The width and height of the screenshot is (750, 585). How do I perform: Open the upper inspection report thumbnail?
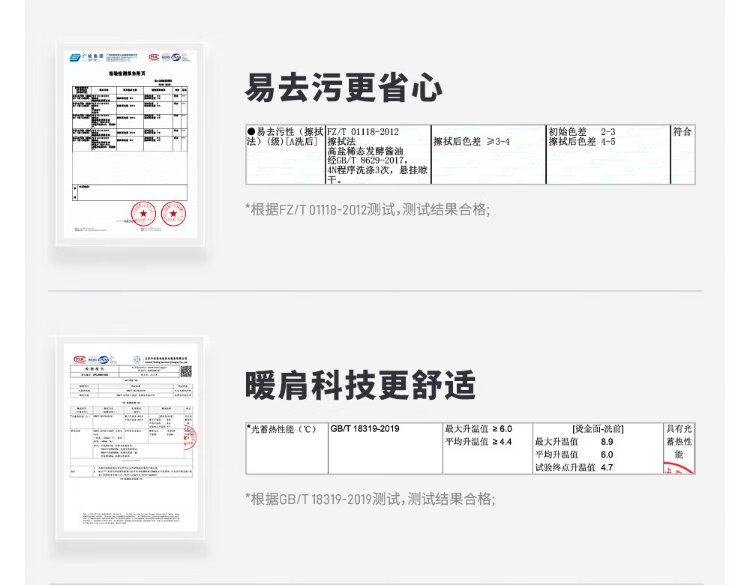click(x=127, y=143)
